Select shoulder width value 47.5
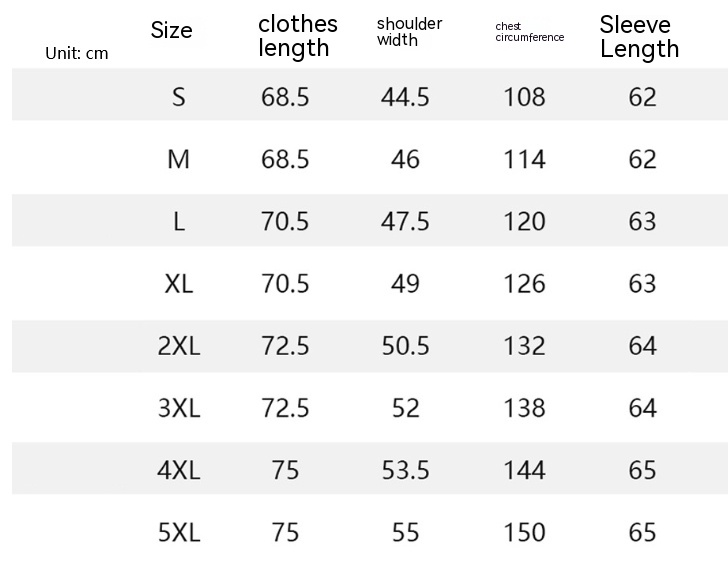728x561 pixels. 405,222
